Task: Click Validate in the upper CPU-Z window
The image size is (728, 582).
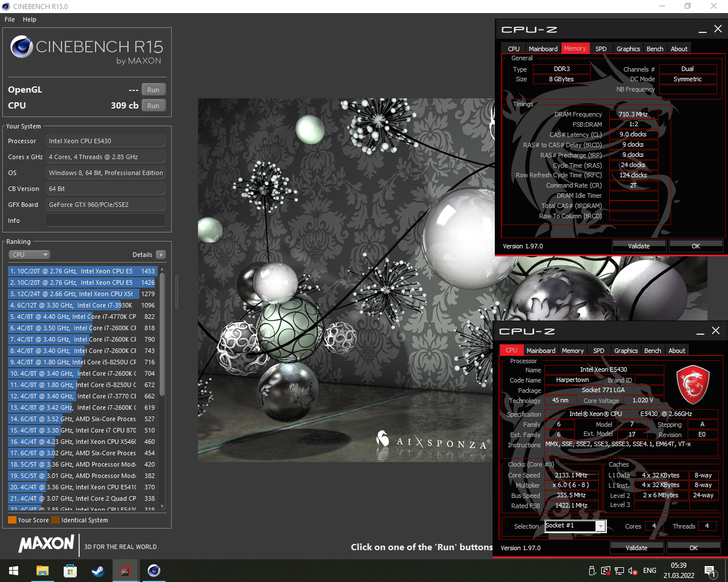Action: 639,246
